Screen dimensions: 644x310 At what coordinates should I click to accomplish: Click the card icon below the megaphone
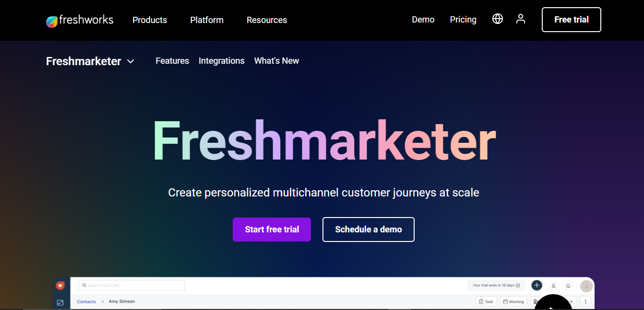60,302
